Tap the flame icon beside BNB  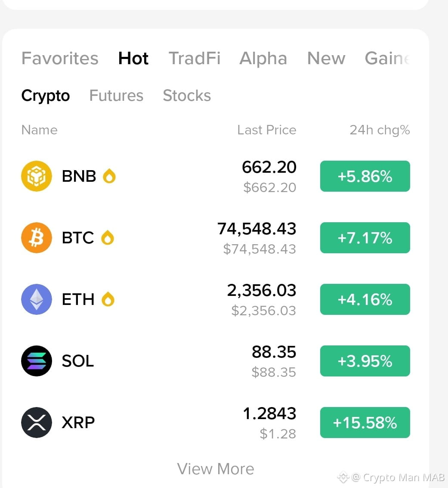tap(109, 176)
